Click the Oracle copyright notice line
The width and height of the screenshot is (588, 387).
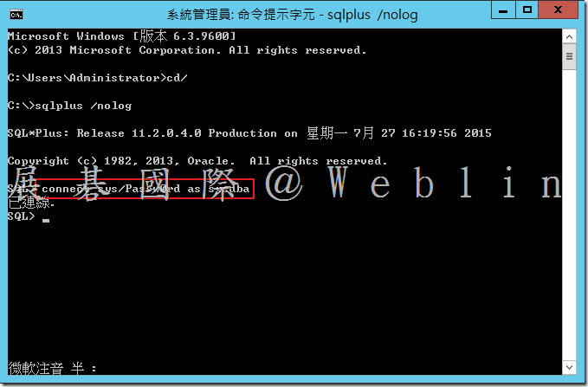click(197, 161)
